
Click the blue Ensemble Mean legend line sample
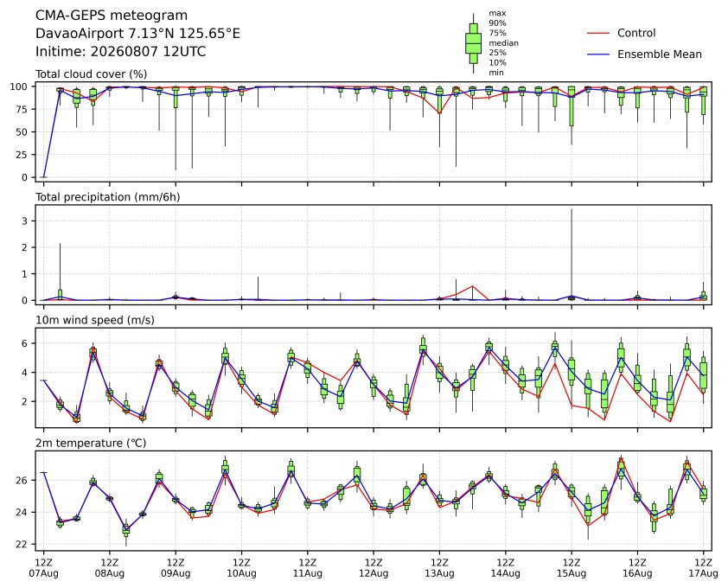[x=598, y=54]
